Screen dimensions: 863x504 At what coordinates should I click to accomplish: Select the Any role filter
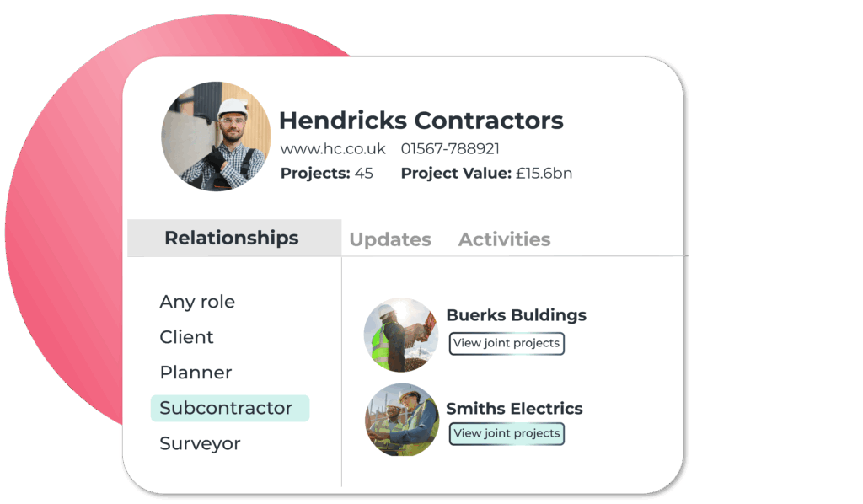197,302
